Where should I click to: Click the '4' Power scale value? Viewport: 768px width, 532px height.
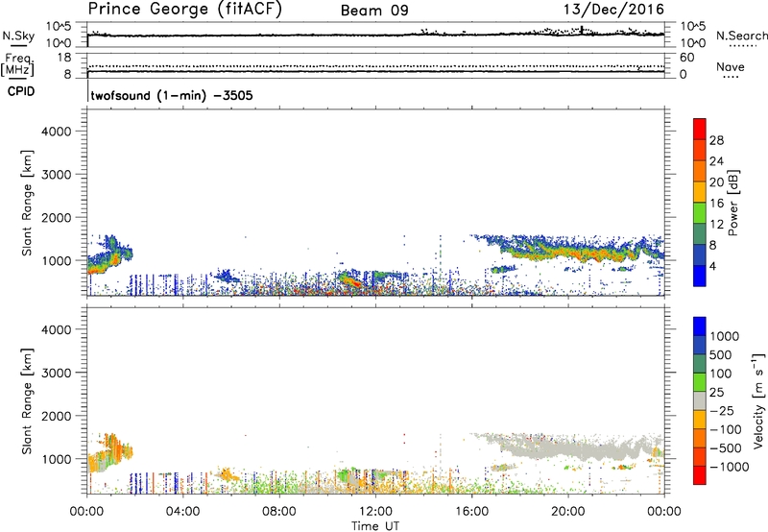click(713, 267)
